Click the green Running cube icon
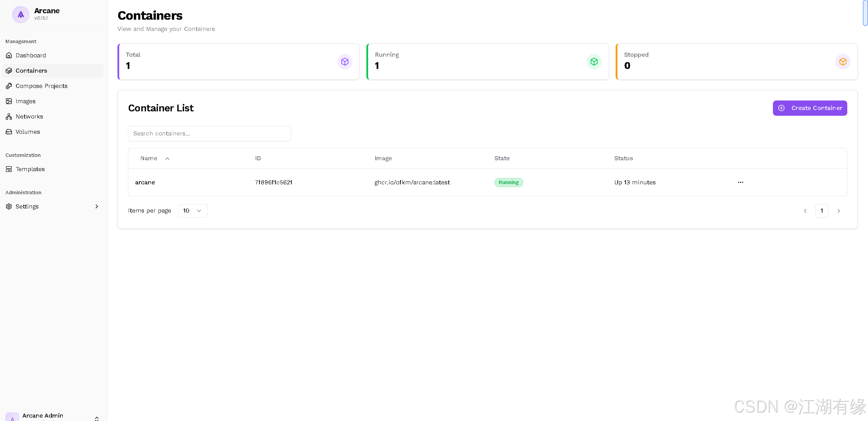 [x=594, y=62]
